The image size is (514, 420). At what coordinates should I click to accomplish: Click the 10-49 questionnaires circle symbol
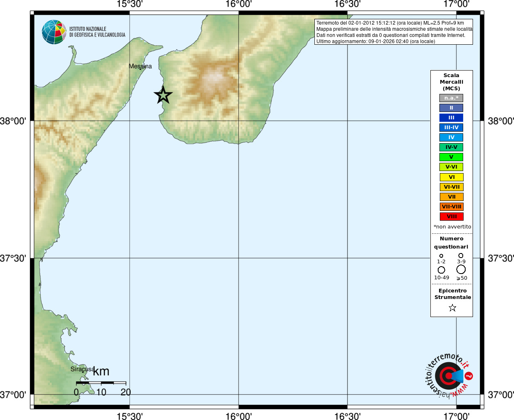(441, 270)
